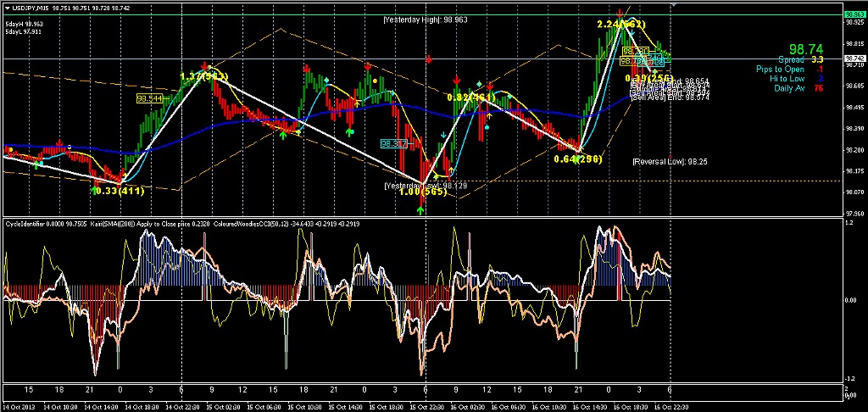The width and height of the screenshot is (868, 412).
Task: Click 98.815 on the price axis
Action: click(853, 44)
